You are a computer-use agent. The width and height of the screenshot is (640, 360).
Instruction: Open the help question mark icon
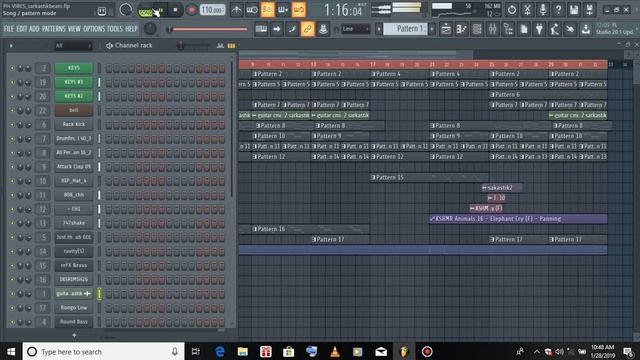[x=558, y=10]
